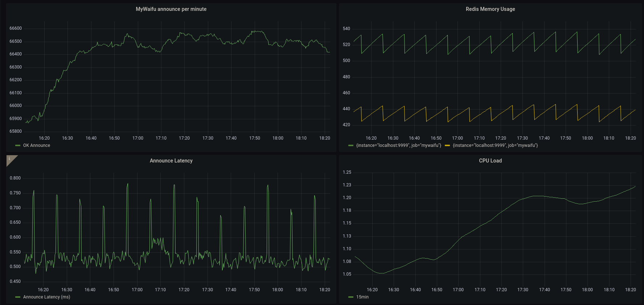
Task: Toggle the 15min legend series in CPU Load
Action: [x=362, y=297]
